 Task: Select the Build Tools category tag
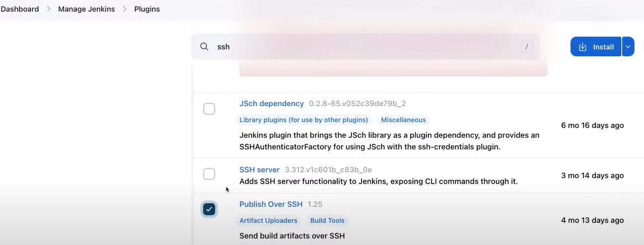click(327, 221)
